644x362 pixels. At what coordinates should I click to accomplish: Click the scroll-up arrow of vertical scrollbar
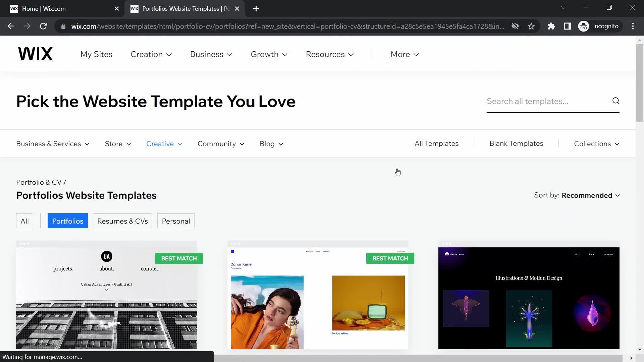pyautogui.click(x=640, y=40)
